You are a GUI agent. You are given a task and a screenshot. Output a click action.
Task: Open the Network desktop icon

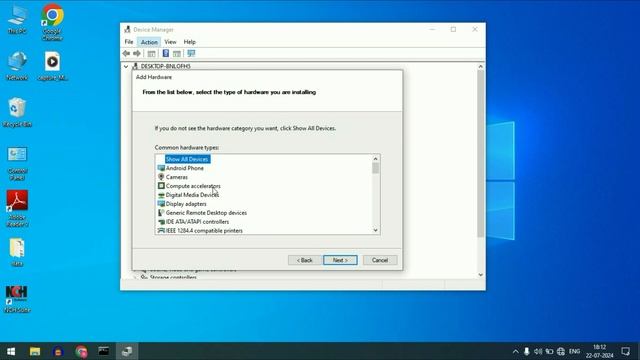17,66
